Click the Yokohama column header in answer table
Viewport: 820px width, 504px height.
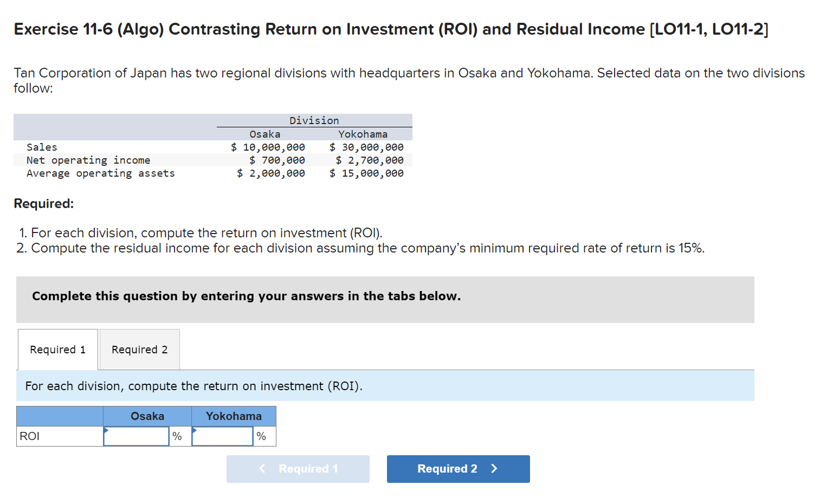[x=234, y=416]
